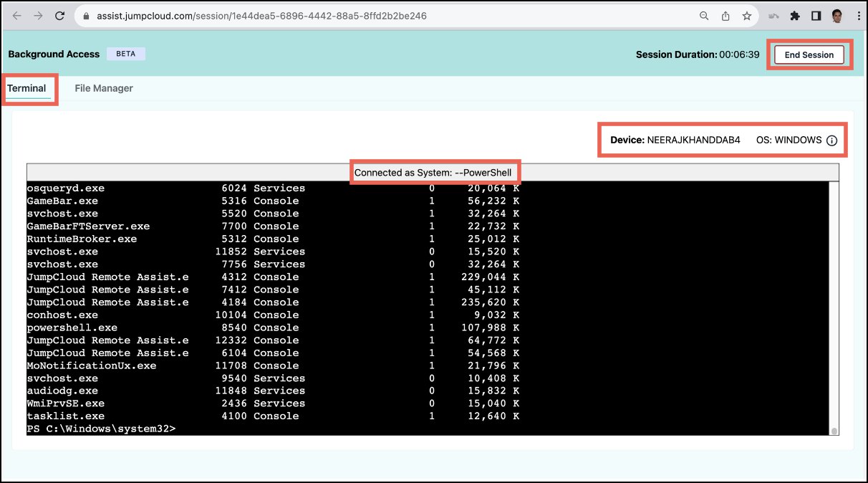Reload the page with the refresh icon
This screenshot has width=868, height=483.
[x=60, y=16]
